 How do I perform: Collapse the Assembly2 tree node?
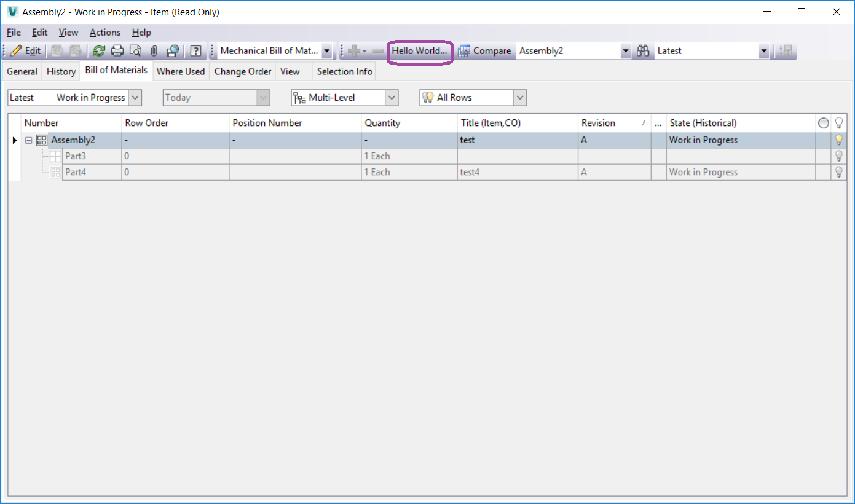(28, 140)
